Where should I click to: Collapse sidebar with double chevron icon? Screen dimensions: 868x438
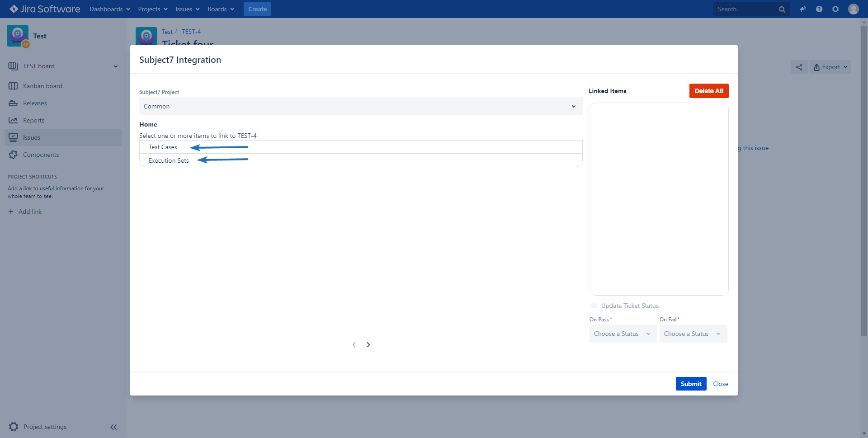[x=113, y=427]
